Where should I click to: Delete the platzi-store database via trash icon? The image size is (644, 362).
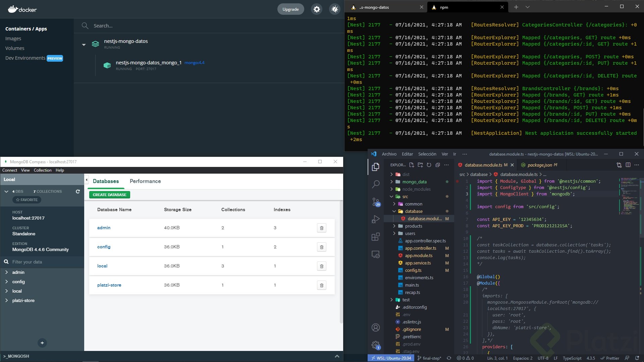point(321,285)
